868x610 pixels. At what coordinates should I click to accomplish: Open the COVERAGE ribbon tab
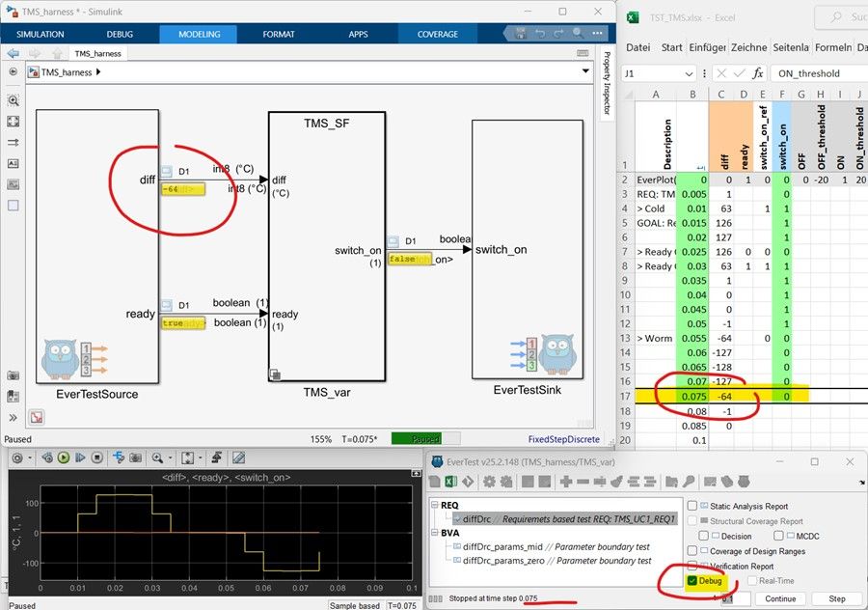437,34
